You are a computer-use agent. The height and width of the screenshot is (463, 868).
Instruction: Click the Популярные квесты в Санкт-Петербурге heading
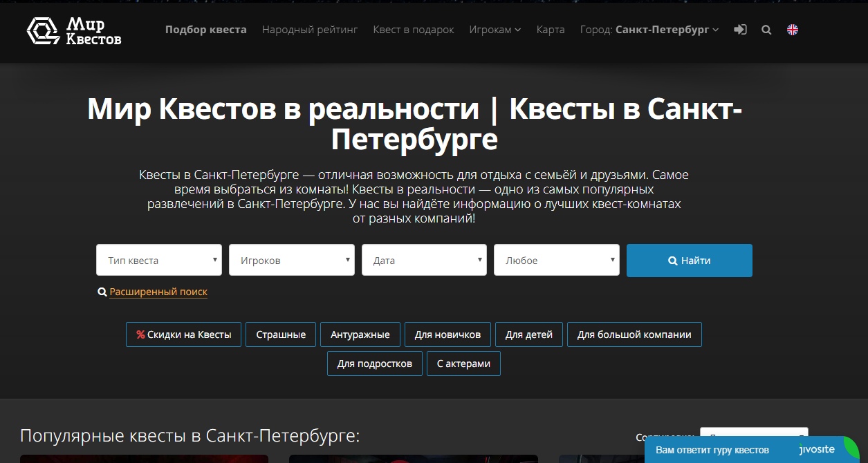pyautogui.click(x=190, y=436)
